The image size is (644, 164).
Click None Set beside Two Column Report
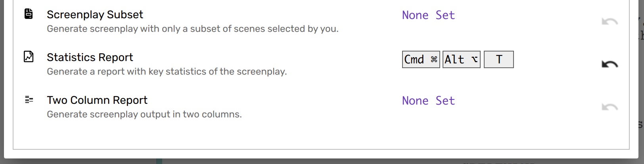pos(428,101)
